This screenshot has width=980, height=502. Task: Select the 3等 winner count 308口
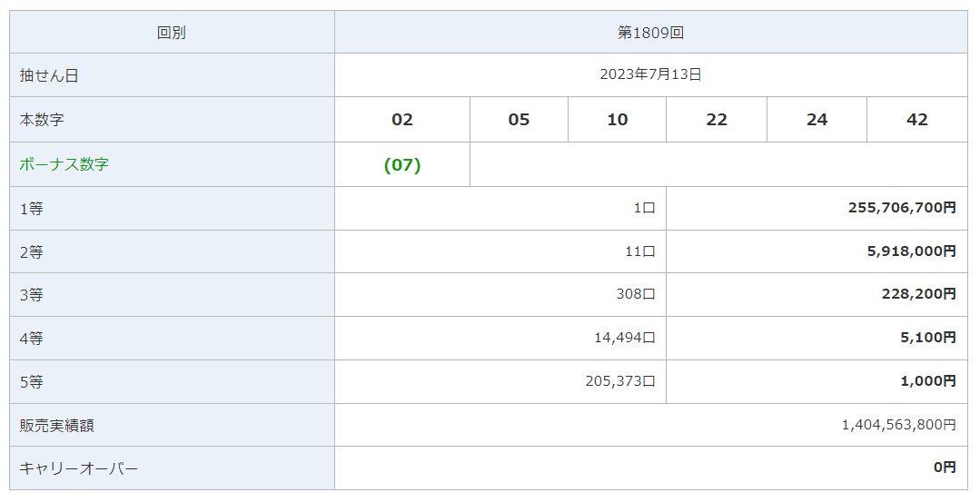[635, 294]
